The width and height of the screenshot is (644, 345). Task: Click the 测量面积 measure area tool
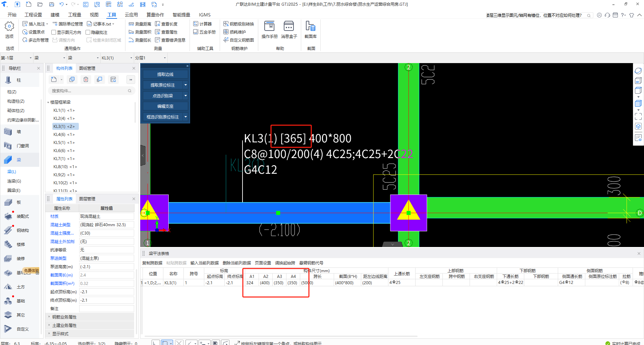coord(140,32)
